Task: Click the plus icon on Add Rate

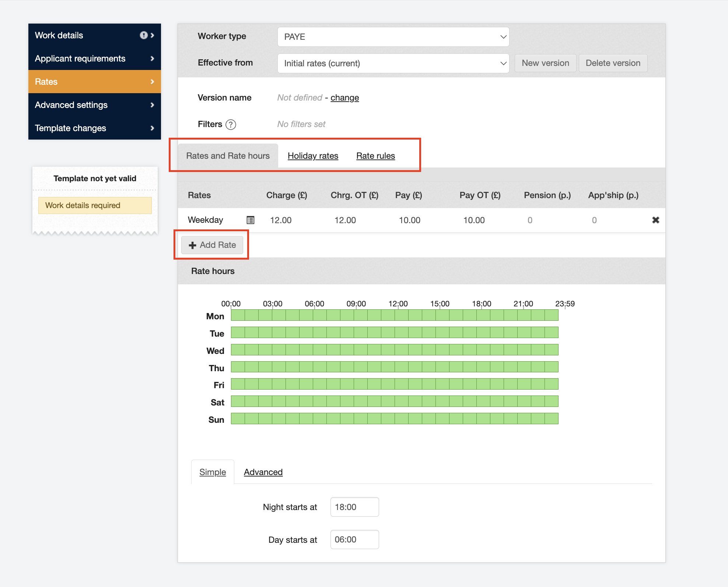Action: [192, 245]
